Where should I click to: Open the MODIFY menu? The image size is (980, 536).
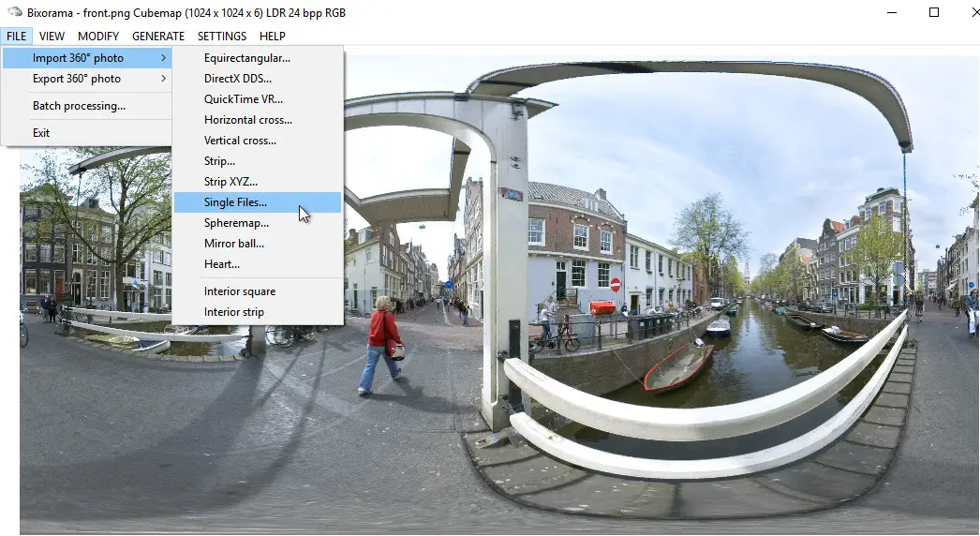point(98,37)
